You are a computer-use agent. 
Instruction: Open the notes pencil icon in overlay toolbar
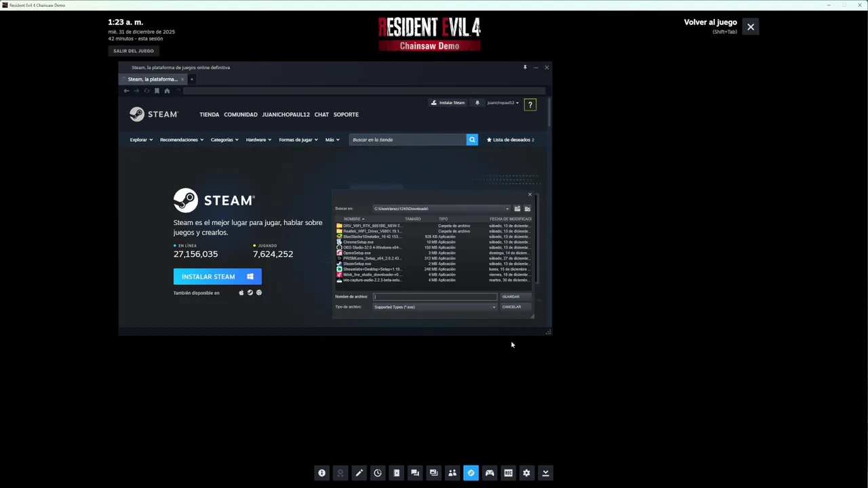click(359, 473)
